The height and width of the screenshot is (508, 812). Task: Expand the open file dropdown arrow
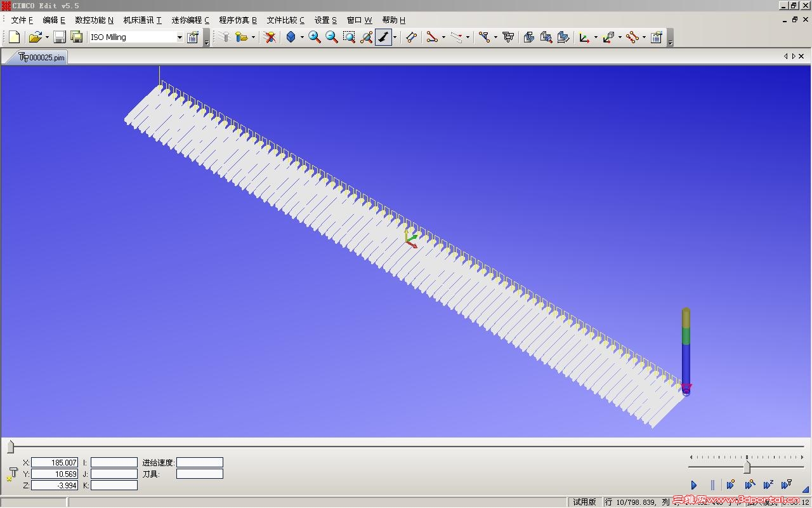[x=46, y=37]
